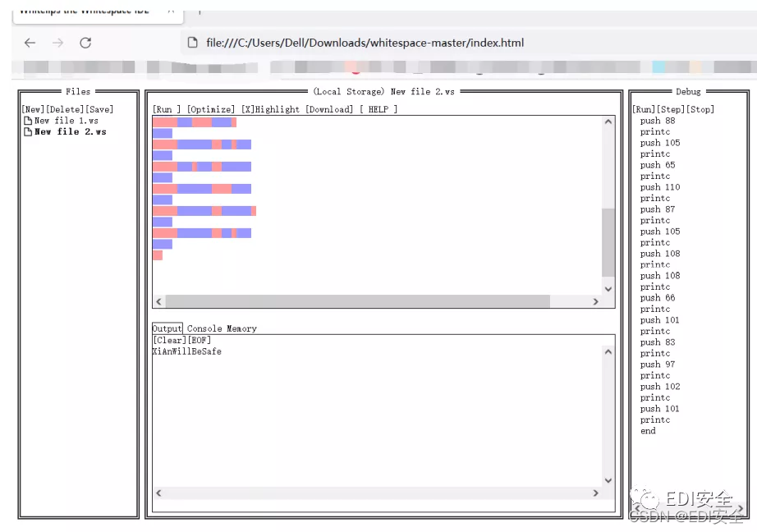Switch to the Memory tab

(x=241, y=328)
